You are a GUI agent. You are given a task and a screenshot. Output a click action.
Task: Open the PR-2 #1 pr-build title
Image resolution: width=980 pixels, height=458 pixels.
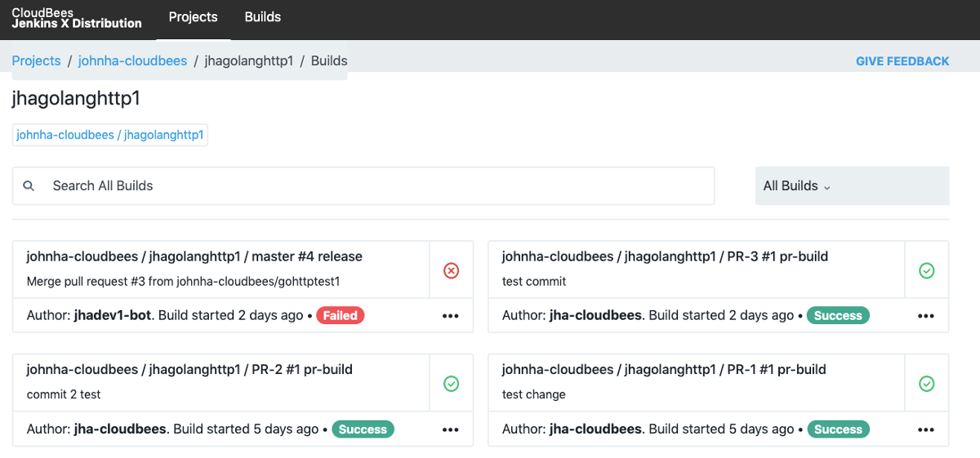tap(189, 369)
